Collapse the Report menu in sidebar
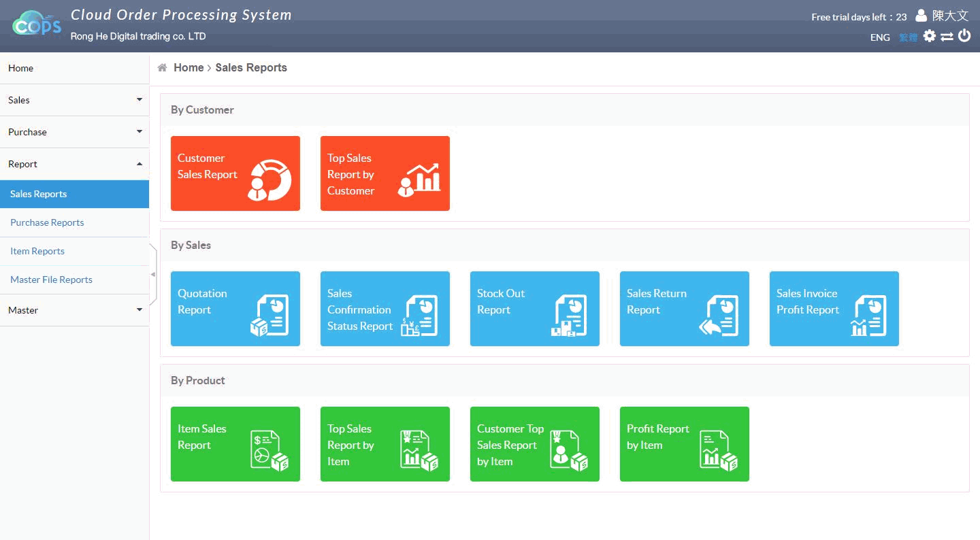Screen dimensions: 980x540 pos(74,164)
